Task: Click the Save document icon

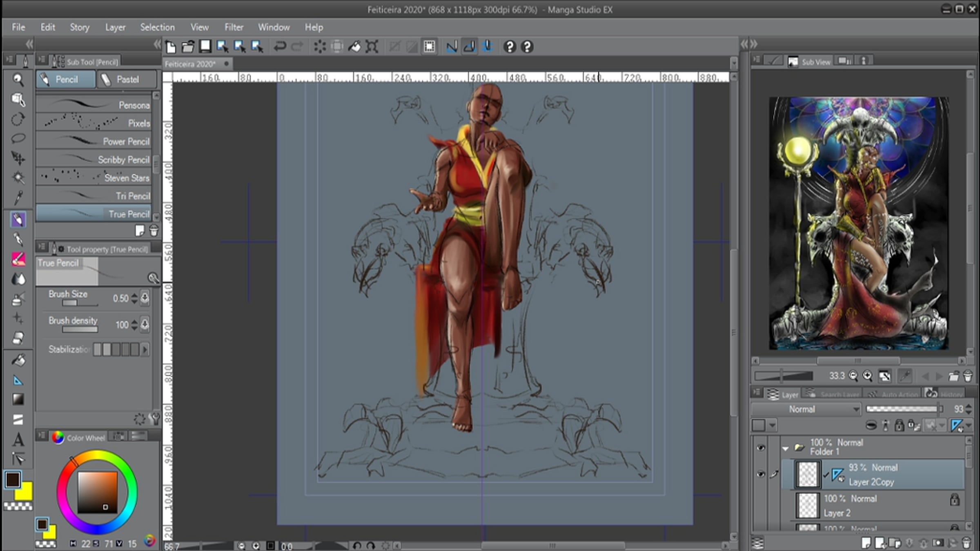Action: (205, 47)
